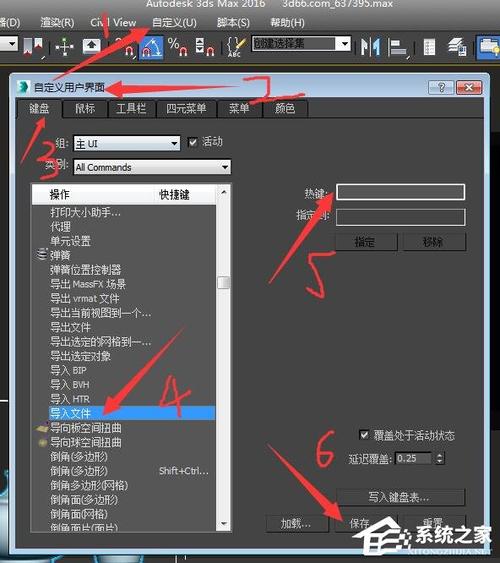Viewport: 500px width, 563px height.
Task: Click the 重置 button
Action: pos(434,523)
